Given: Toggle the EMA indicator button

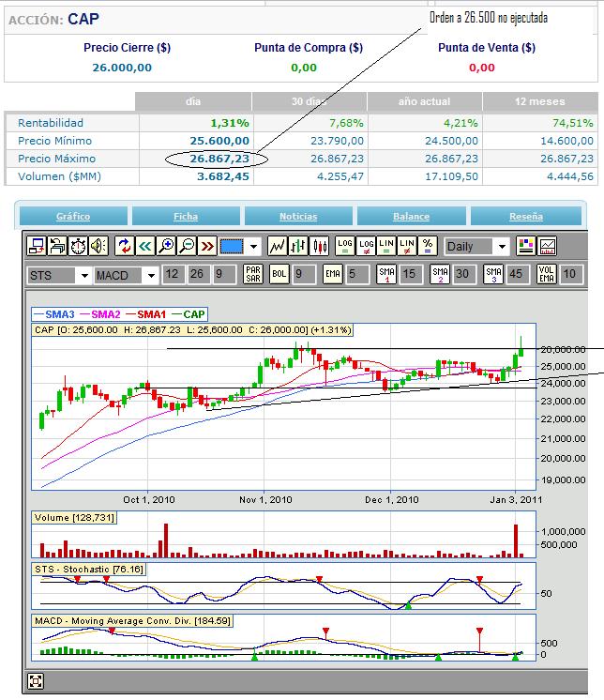Looking at the screenshot, I should point(333,274).
